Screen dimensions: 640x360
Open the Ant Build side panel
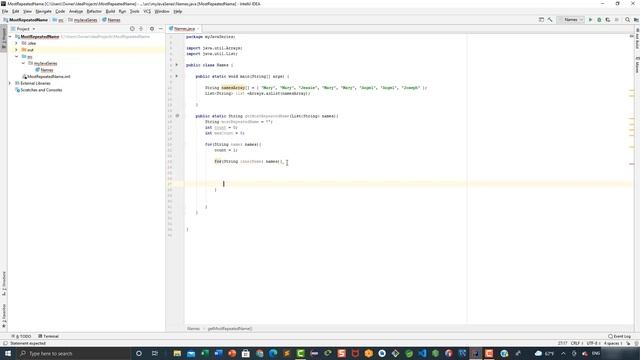tap(637, 39)
